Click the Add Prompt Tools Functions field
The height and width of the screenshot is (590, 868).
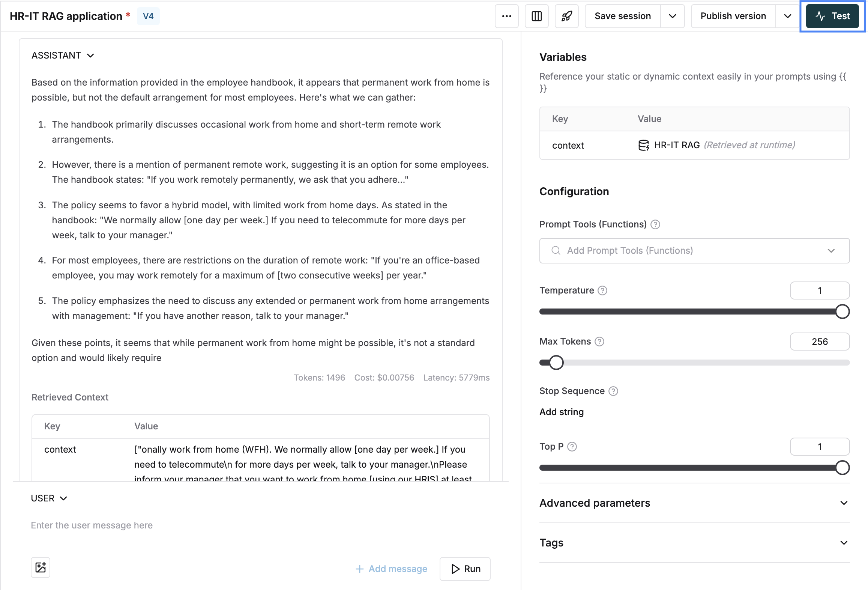pos(694,250)
